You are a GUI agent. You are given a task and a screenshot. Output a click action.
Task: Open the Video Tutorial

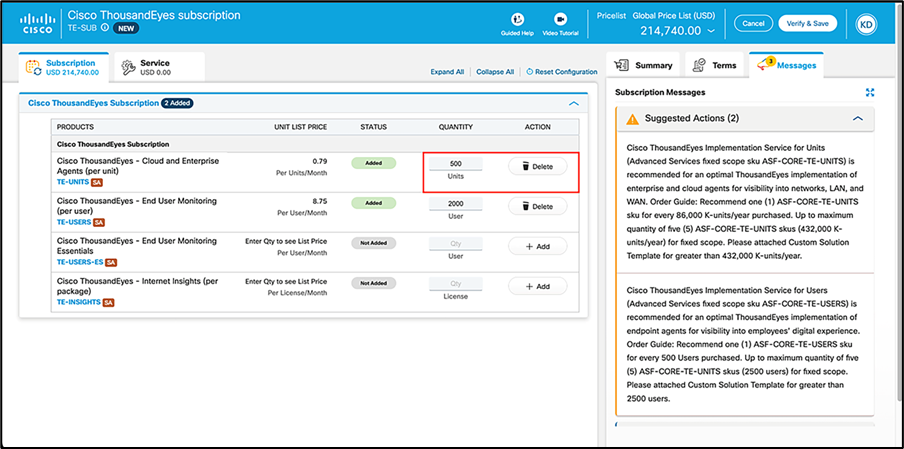point(560,25)
